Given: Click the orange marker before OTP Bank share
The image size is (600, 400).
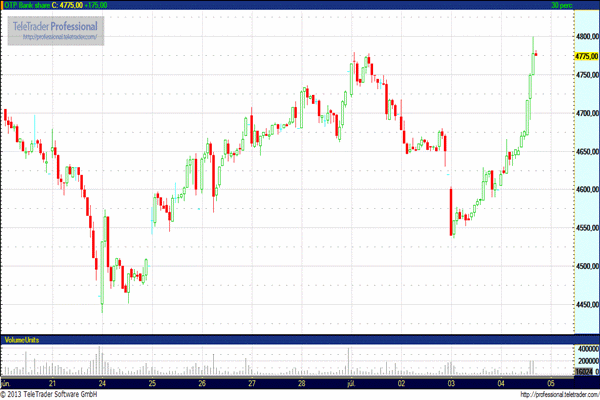Looking at the screenshot, I should (3, 5).
